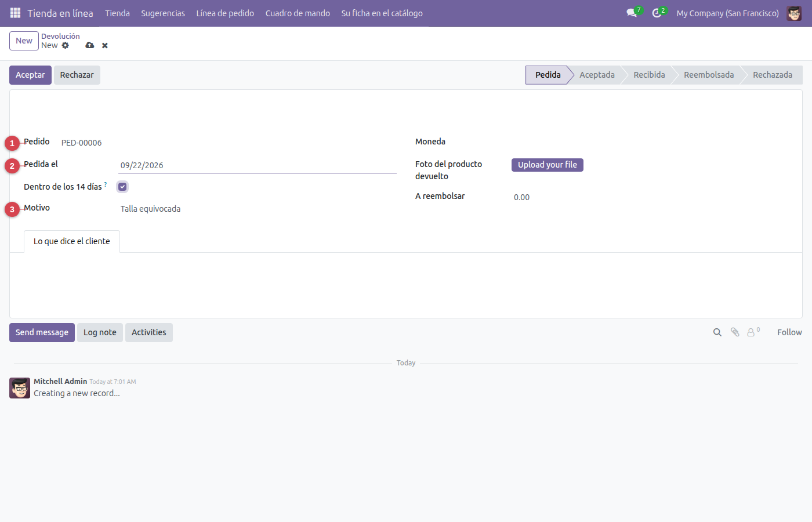
Task: Open the gear actions menu
Action: point(66,45)
